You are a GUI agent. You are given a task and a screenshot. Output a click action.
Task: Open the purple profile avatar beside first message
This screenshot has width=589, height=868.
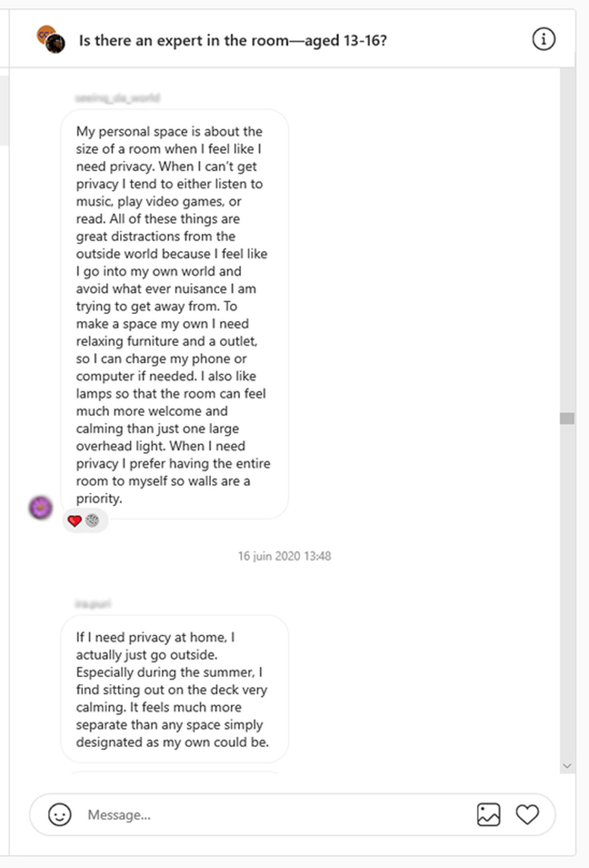point(41,507)
